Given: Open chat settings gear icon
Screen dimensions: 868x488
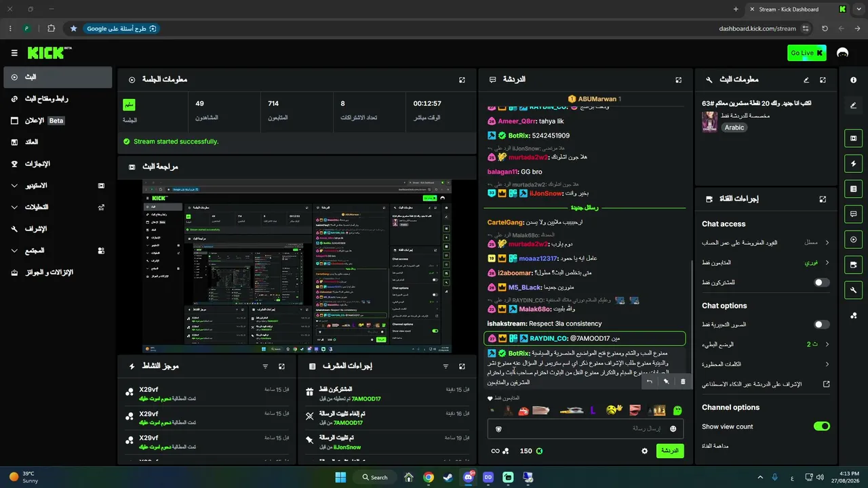Looking at the screenshot, I should 644,451.
